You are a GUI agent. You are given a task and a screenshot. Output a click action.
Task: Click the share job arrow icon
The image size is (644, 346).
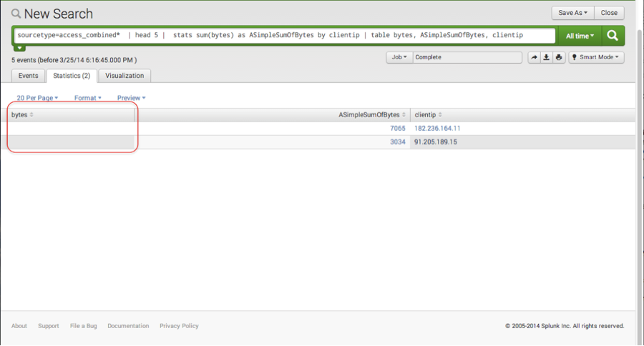pyautogui.click(x=534, y=57)
